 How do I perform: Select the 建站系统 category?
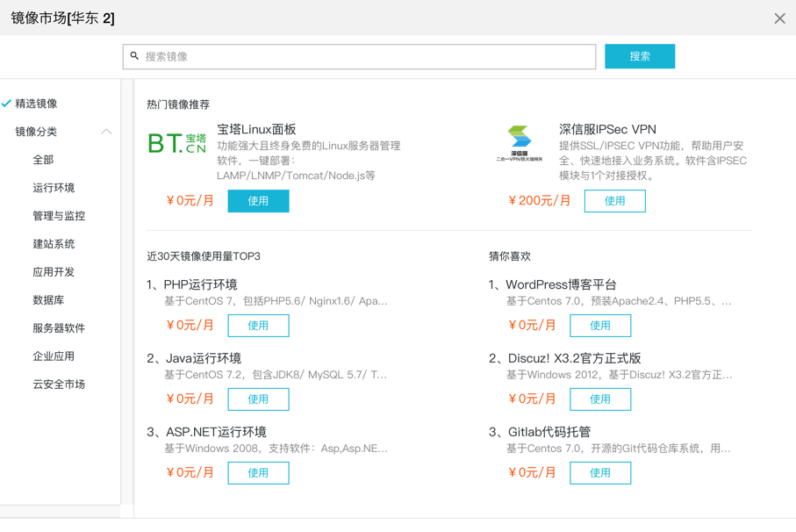[x=54, y=244]
